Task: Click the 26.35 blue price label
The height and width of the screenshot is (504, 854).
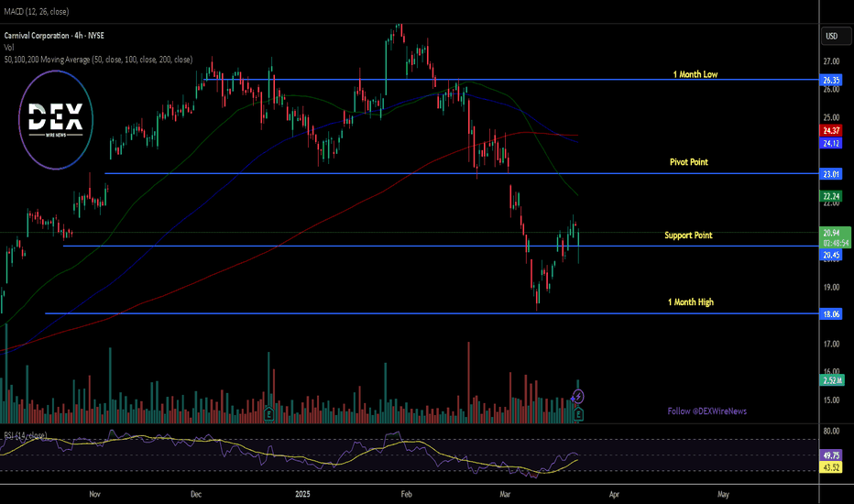Action: (x=831, y=80)
